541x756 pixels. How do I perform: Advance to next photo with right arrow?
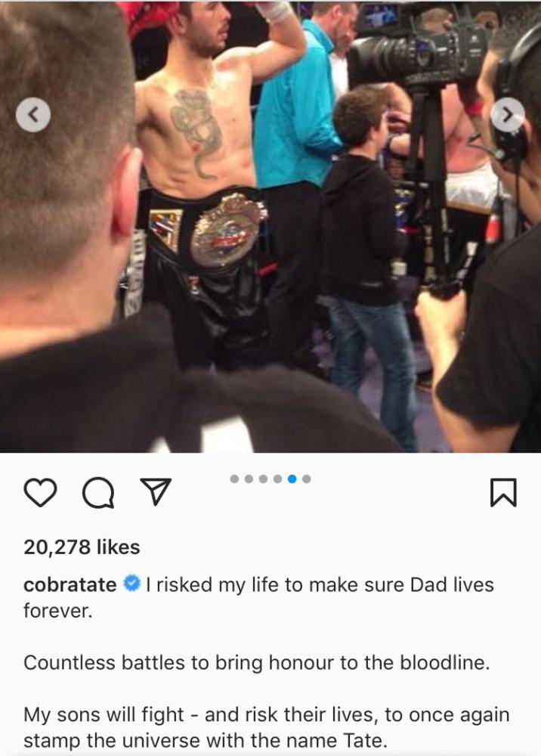pos(508,115)
